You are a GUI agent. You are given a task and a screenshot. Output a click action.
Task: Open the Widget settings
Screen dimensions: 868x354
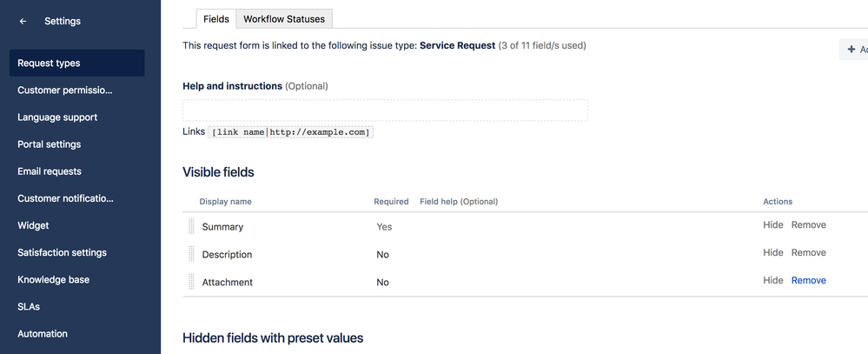click(x=33, y=225)
